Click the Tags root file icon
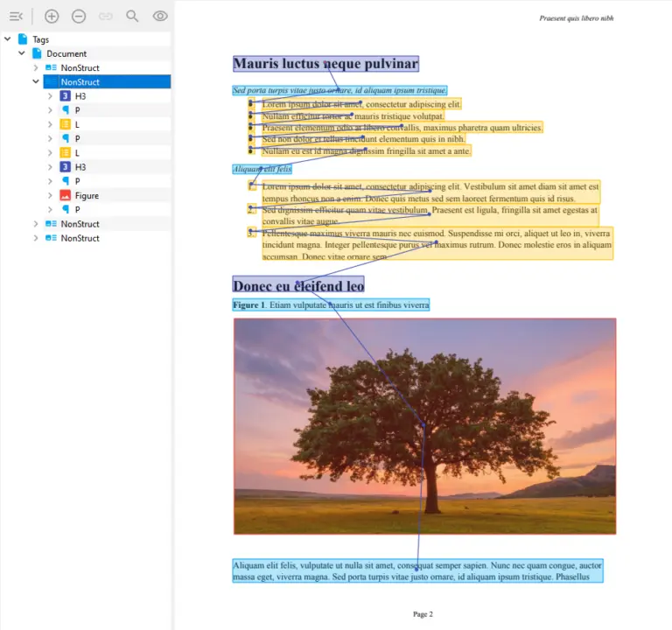 pyautogui.click(x=23, y=39)
